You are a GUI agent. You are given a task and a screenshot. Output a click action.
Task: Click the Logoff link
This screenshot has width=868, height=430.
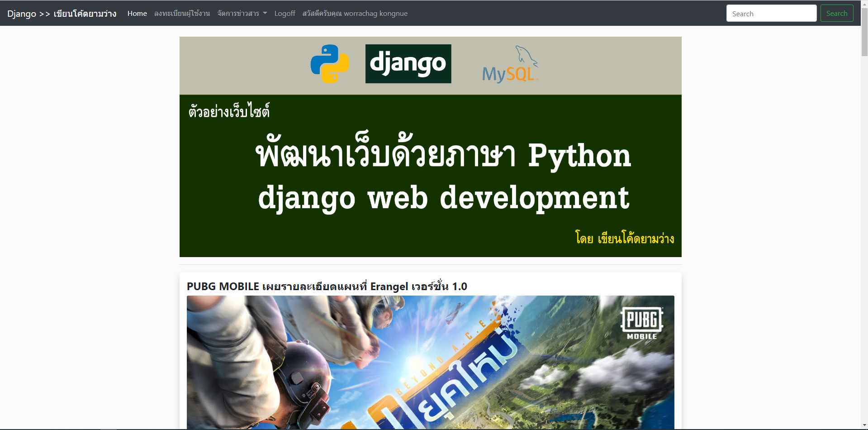285,14
